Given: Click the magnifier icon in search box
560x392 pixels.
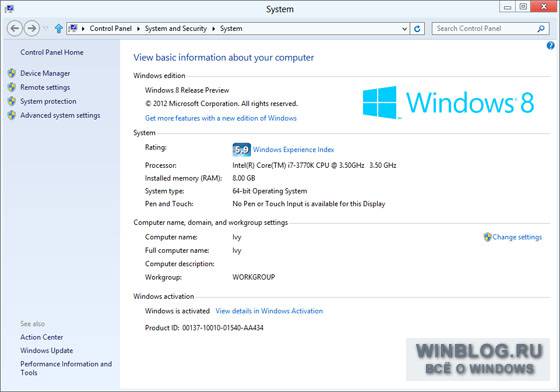Looking at the screenshot, I should [541, 29].
